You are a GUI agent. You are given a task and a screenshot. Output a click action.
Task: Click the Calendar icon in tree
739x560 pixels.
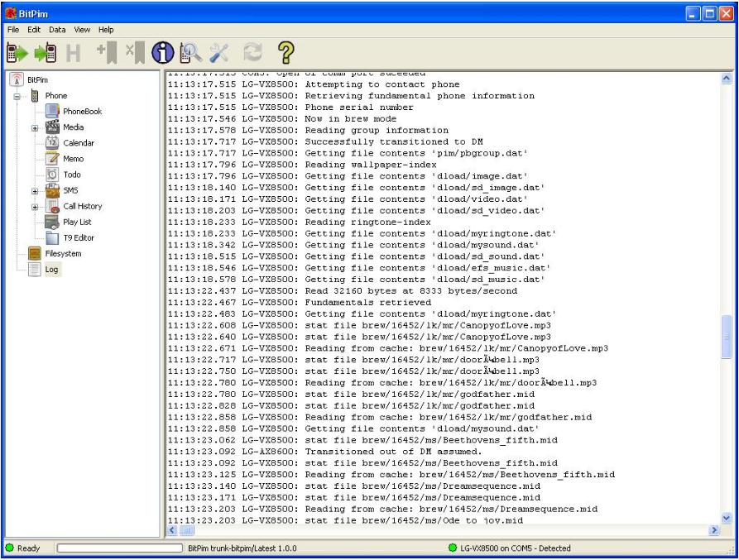point(52,142)
